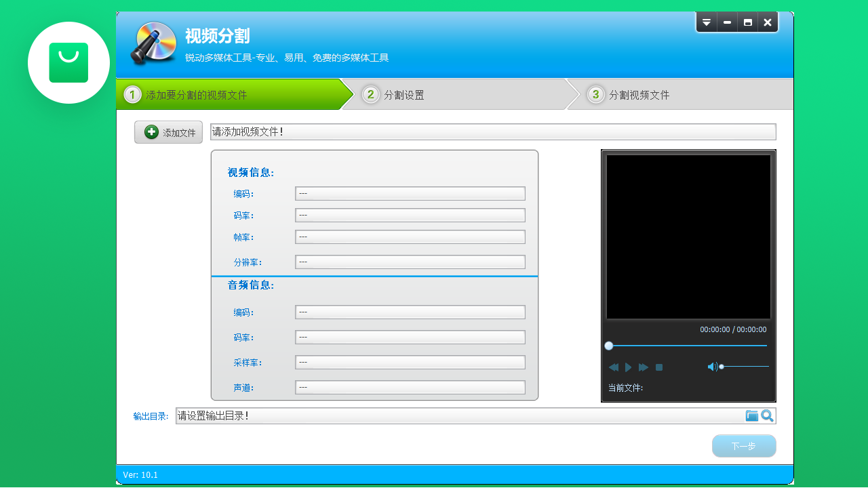868x488 pixels.
Task: Click the green shopping bag app icon
Action: tap(68, 62)
